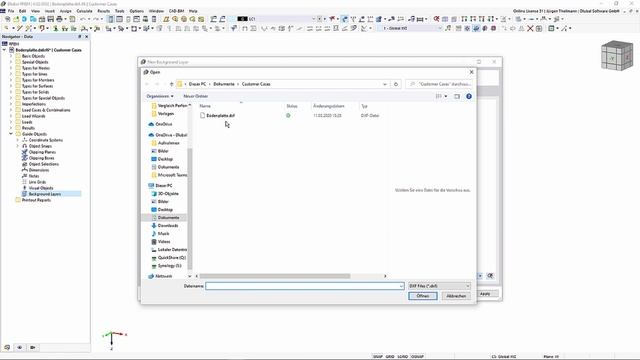
Task: Expand Coordinate Systems tree node
Action: click(x=18, y=140)
